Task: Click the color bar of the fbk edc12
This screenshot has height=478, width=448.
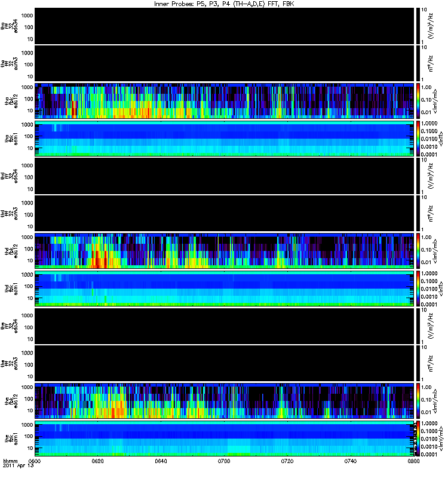Action: (x=418, y=401)
